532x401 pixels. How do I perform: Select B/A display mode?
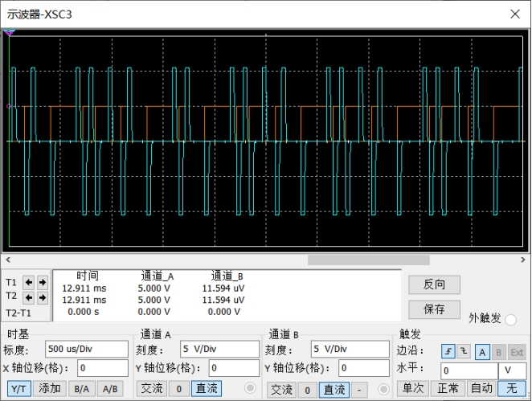click(82, 389)
